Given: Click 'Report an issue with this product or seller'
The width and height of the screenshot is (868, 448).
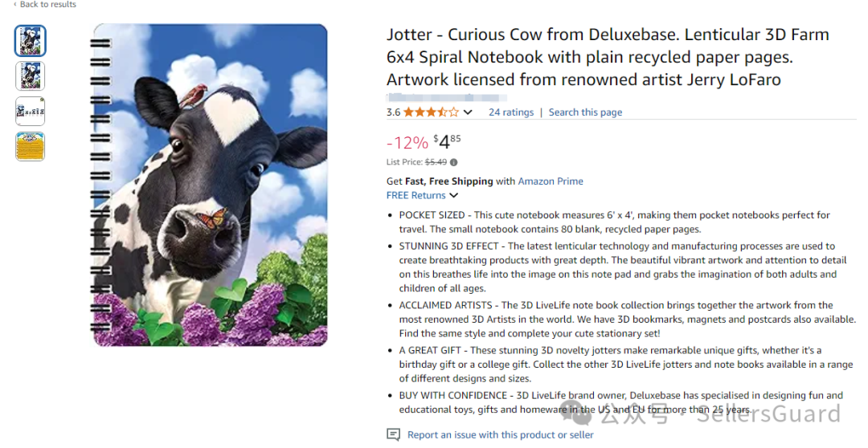Looking at the screenshot, I should [x=500, y=434].
